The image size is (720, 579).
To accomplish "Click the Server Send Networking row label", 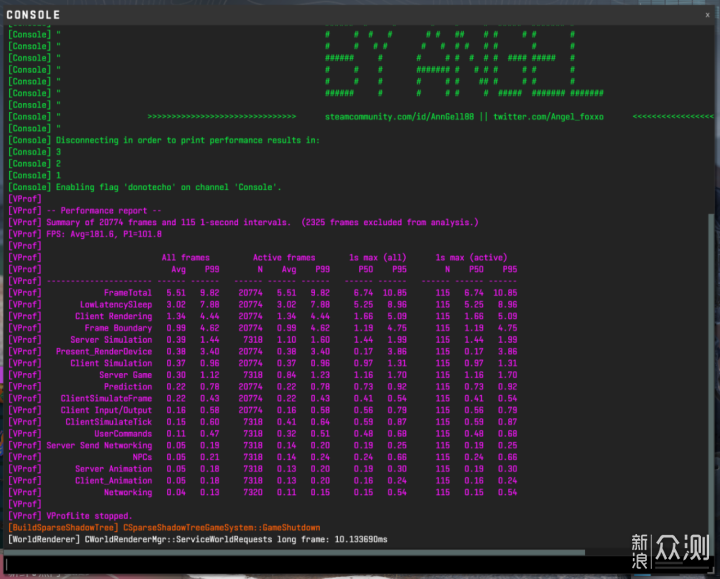I will point(99,445).
